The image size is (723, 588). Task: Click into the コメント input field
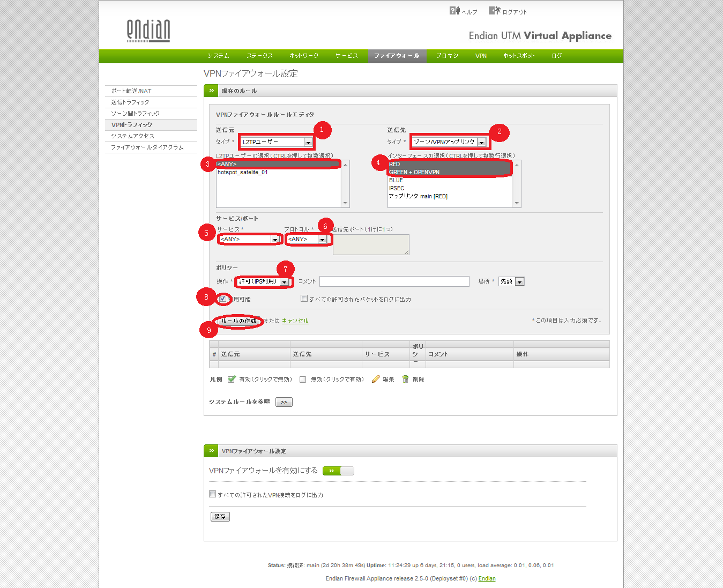click(x=394, y=281)
